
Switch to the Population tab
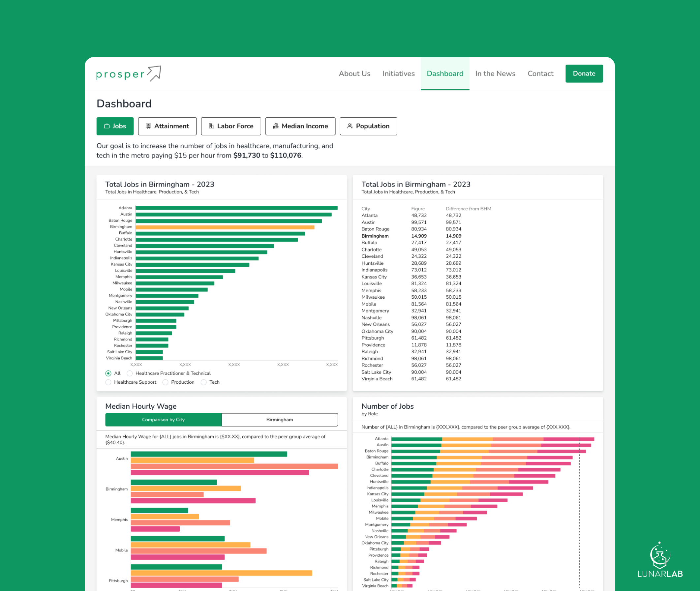tap(368, 126)
